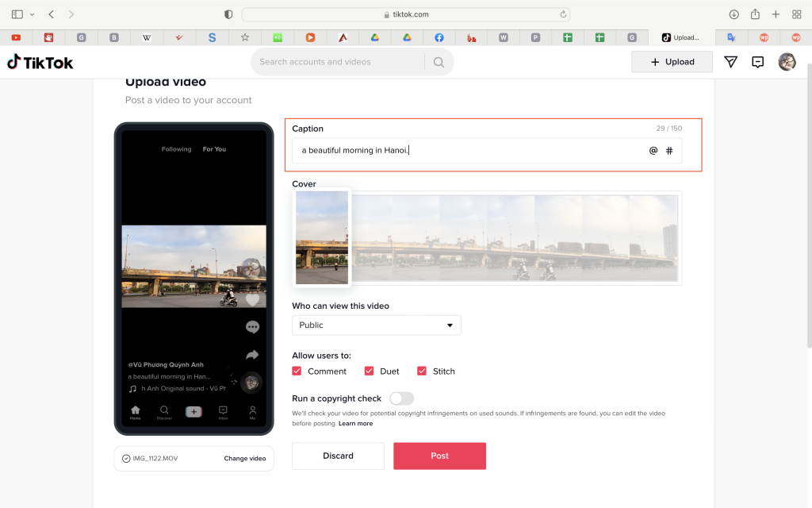Switch to the blue S tab

pyautogui.click(x=212, y=37)
